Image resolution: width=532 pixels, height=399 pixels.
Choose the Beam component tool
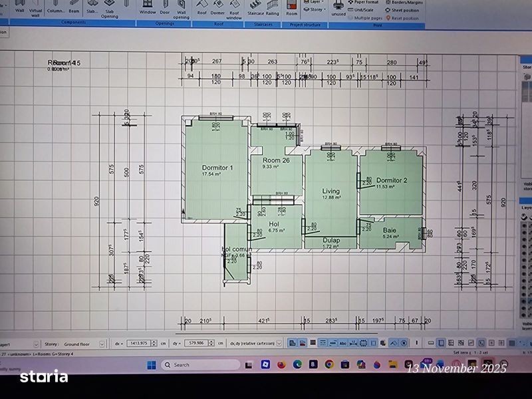click(73, 8)
